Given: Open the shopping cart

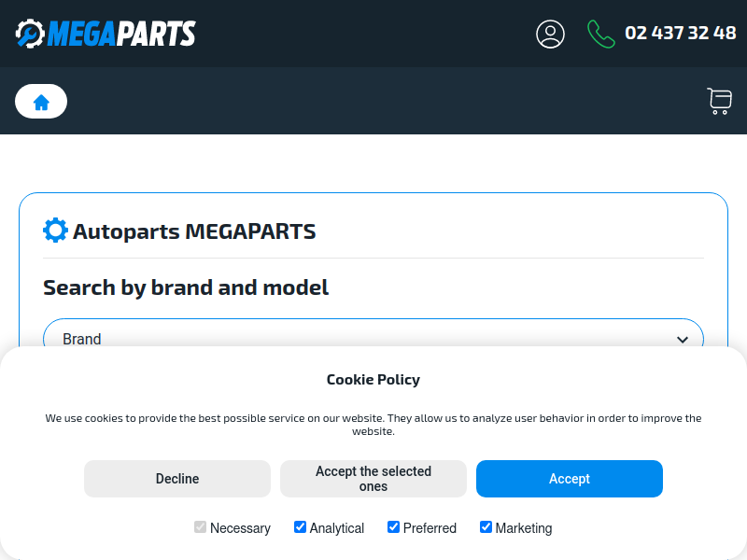Looking at the screenshot, I should [719, 101].
